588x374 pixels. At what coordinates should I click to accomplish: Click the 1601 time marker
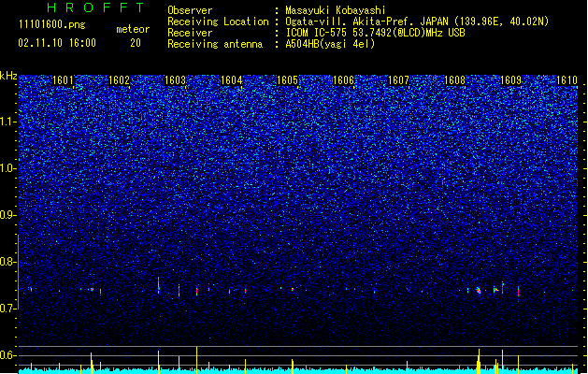[x=63, y=80]
